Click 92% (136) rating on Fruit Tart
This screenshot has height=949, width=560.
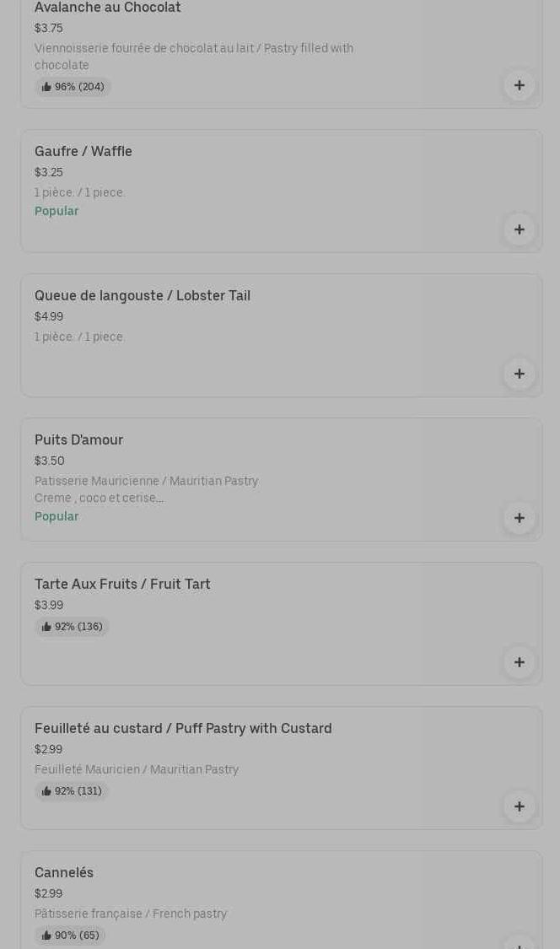pyautogui.click(x=72, y=627)
